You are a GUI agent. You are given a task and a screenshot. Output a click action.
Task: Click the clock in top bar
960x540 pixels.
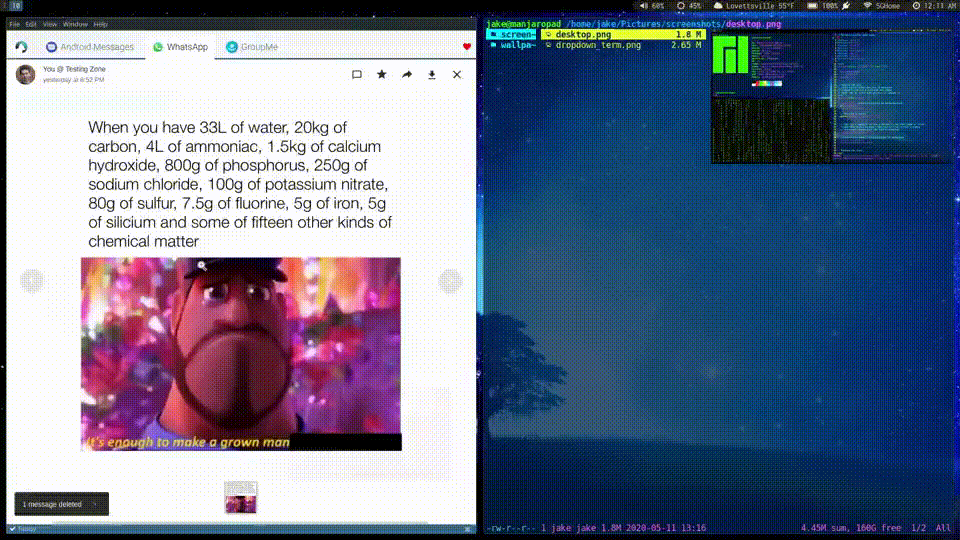coord(935,6)
